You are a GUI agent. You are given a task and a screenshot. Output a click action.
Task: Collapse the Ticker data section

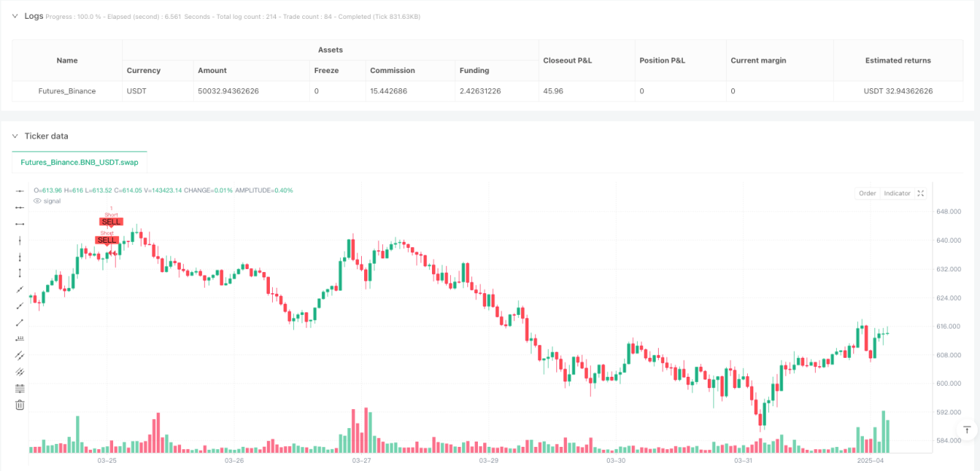point(15,136)
